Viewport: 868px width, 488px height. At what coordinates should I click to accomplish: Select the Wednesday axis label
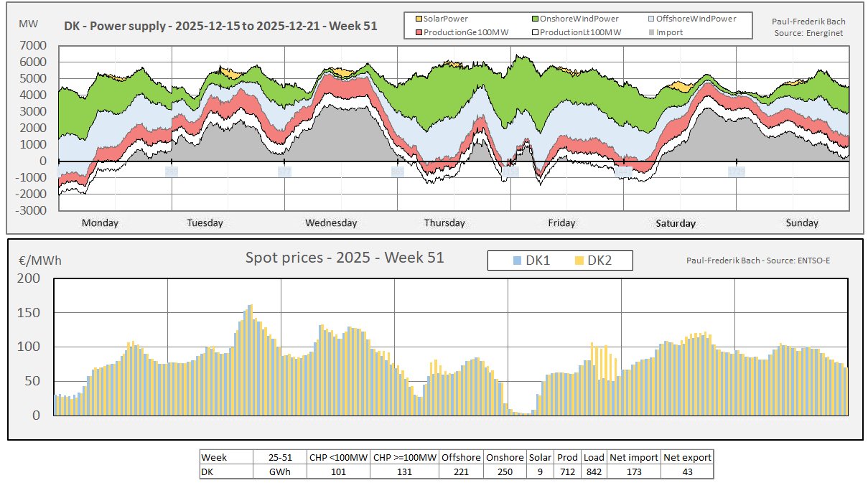coord(331,223)
